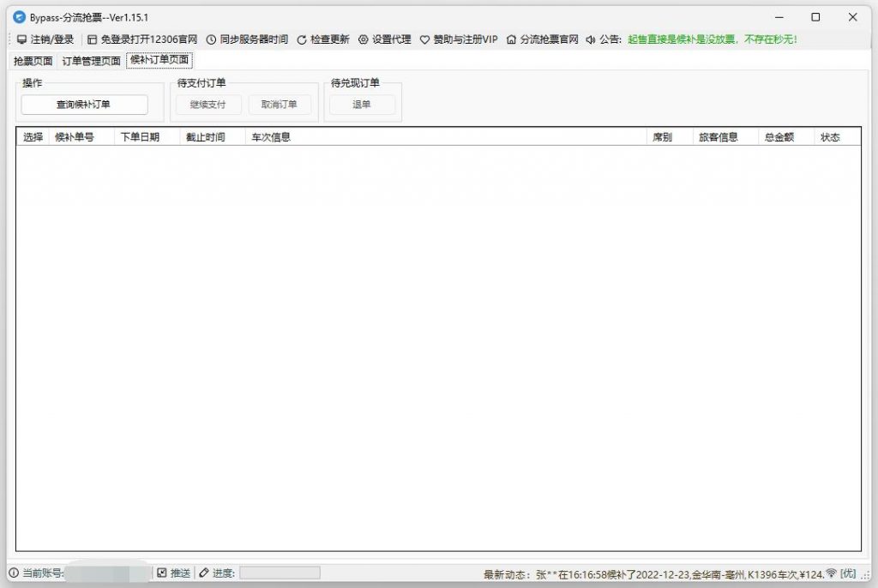Click the 推送 push notification icon in status bar
The width and height of the screenshot is (878, 588).
click(162, 573)
